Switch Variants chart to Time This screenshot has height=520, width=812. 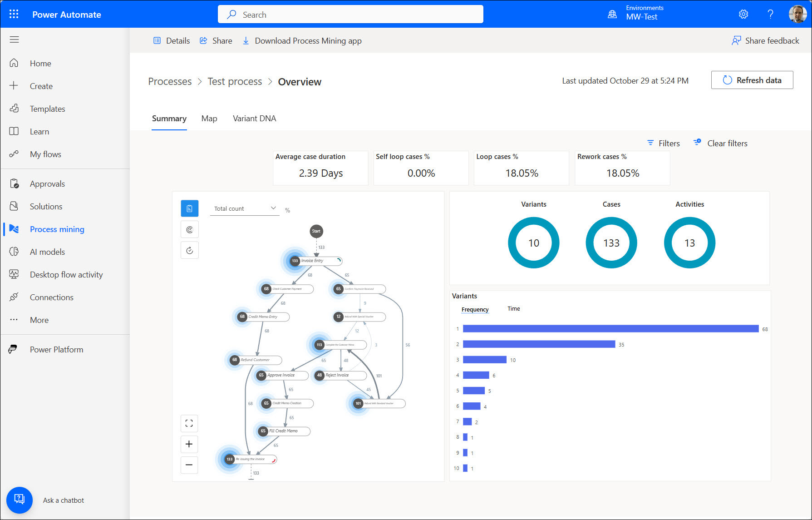pos(513,309)
